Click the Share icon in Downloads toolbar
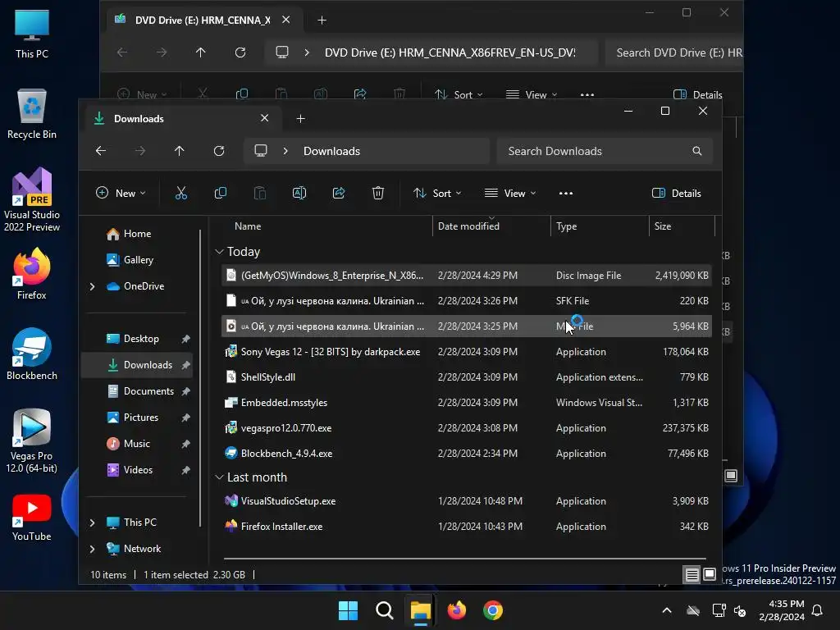 click(339, 194)
